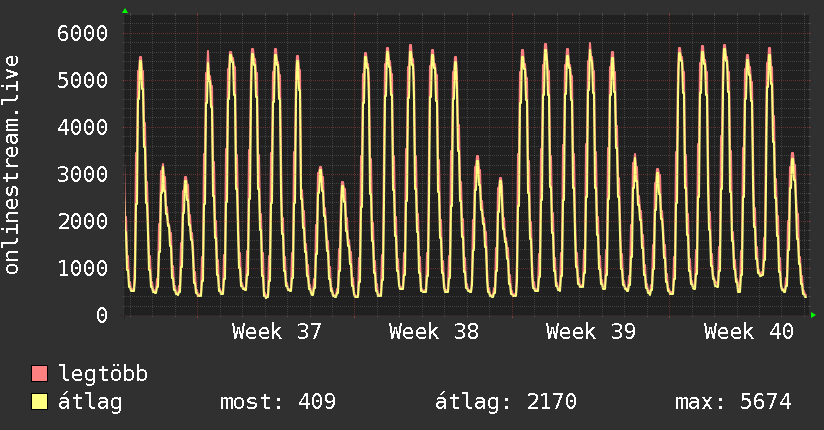Click the 2000 y-axis label
Viewport: 824px width, 430px height.
(x=83, y=221)
